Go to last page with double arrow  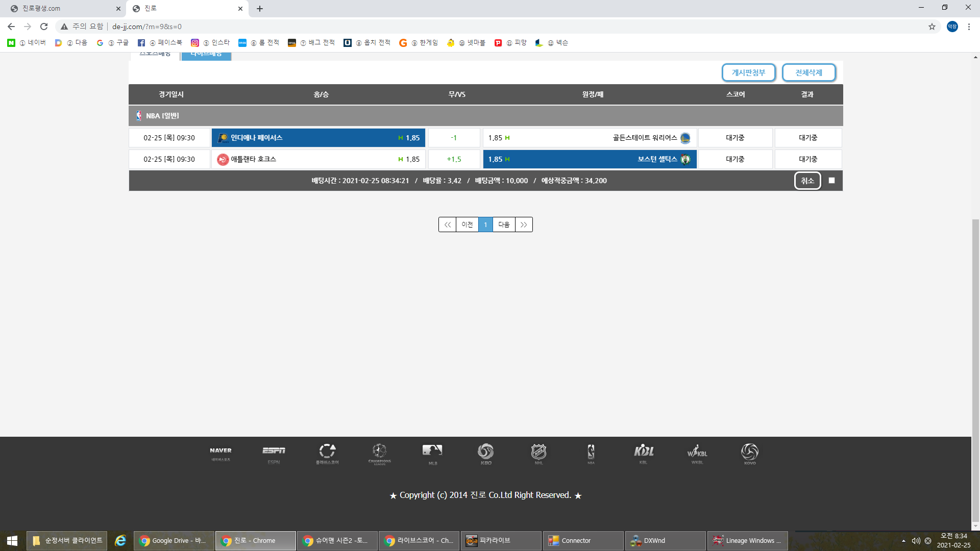pos(524,224)
